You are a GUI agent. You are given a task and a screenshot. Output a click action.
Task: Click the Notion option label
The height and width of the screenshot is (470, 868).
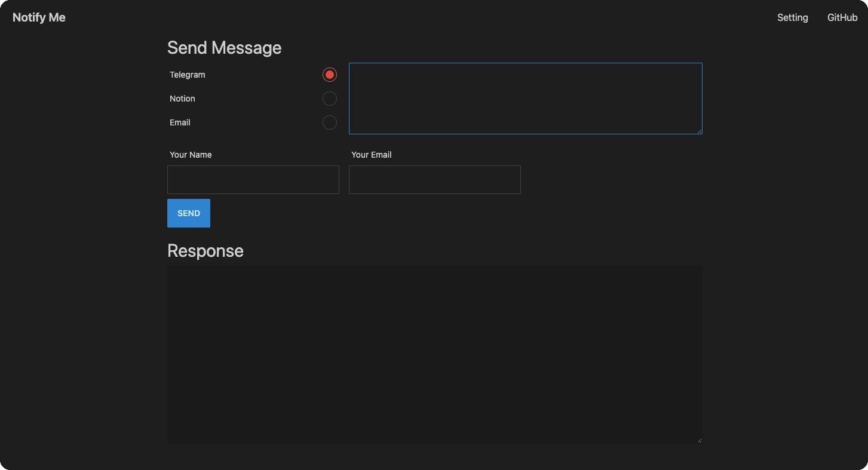[x=182, y=99]
